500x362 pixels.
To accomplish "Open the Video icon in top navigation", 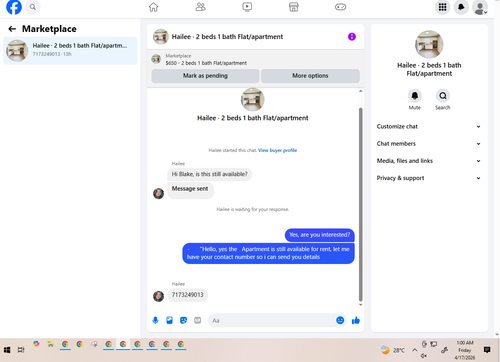I will click(247, 7).
